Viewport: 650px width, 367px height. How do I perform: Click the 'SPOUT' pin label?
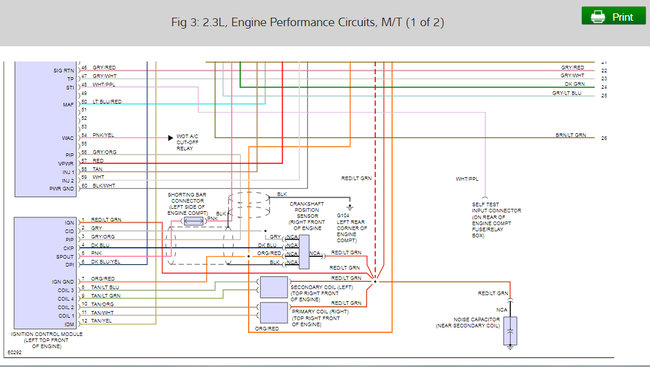(65, 257)
